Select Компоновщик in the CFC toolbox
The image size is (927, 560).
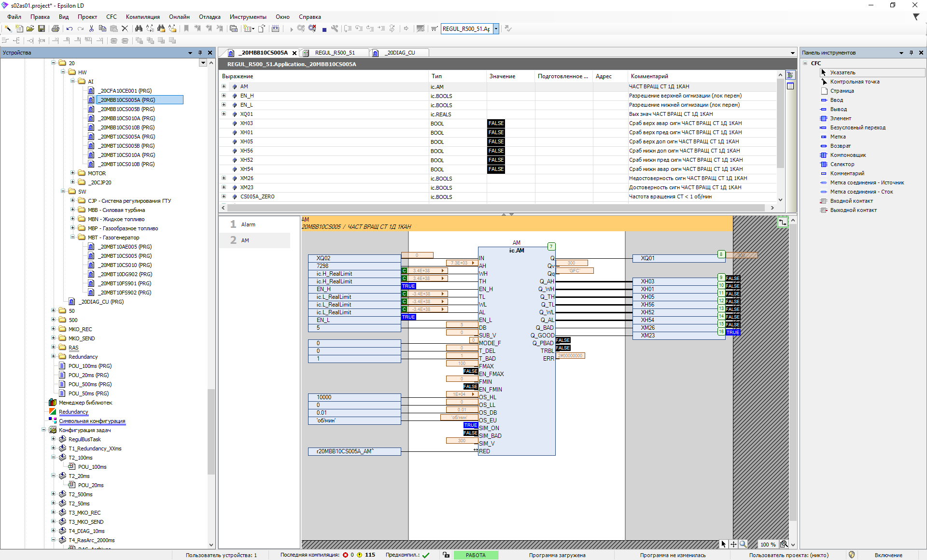click(848, 155)
